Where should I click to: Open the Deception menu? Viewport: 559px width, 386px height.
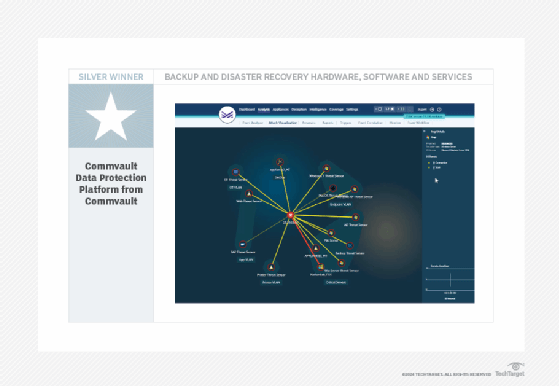click(x=299, y=109)
